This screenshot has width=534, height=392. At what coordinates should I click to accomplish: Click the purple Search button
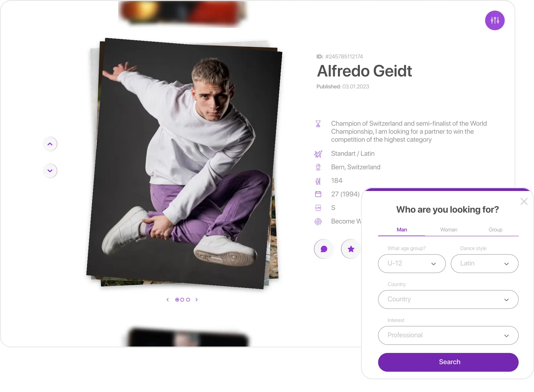[x=448, y=362]
